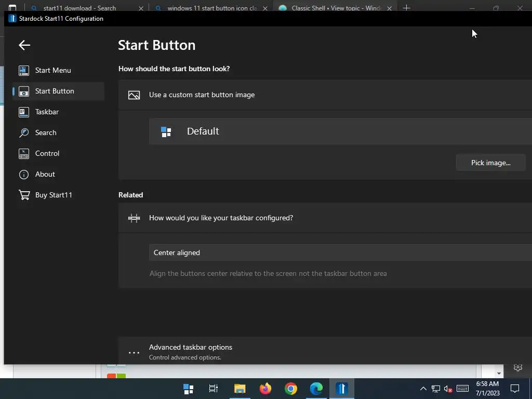Click the browser tab actions icon
The height and width of the screenshot is (399, 532).
12,7
